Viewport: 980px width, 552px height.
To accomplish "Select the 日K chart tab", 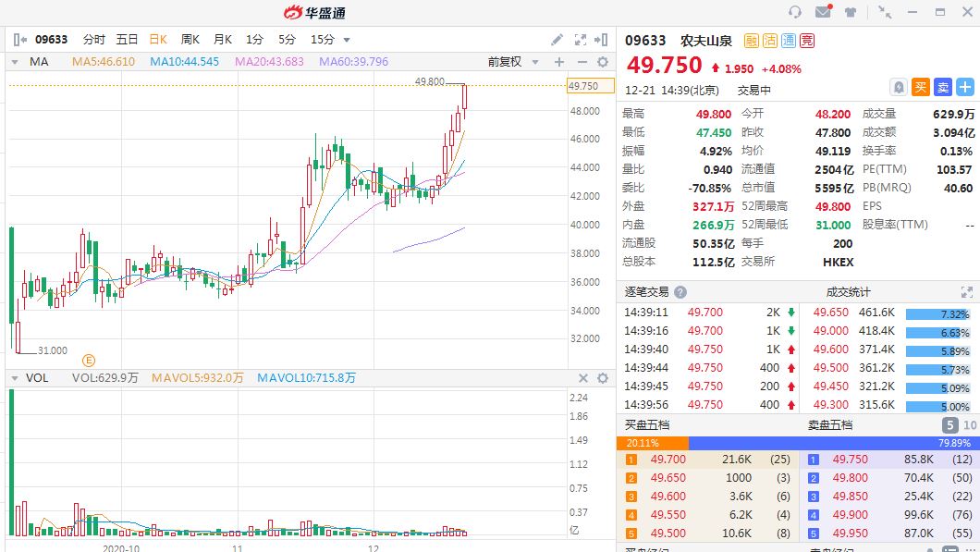I will point(158,40).
